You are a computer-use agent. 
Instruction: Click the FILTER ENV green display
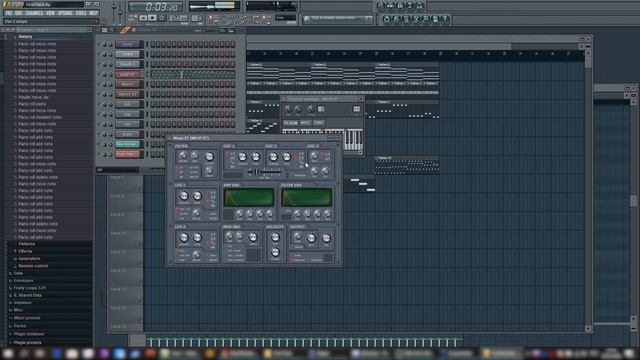pyautogui.click(x=307, y=198)
